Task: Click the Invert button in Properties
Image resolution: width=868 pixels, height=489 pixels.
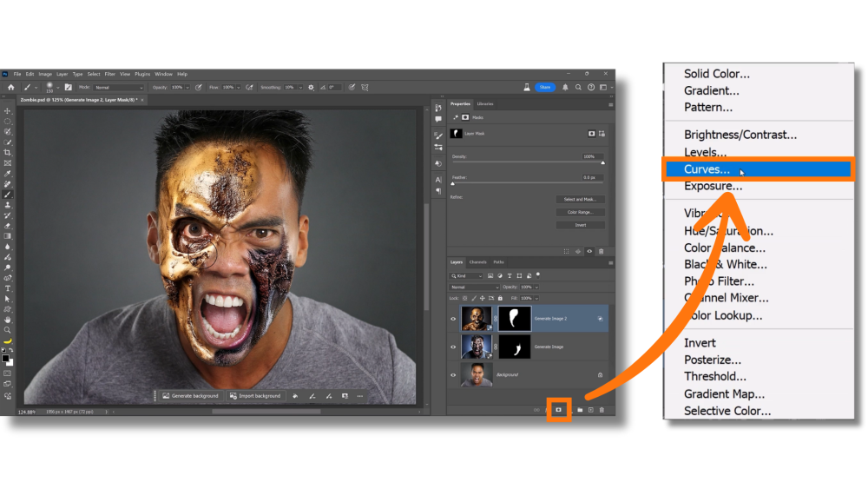Action: (x=580, y=225)
